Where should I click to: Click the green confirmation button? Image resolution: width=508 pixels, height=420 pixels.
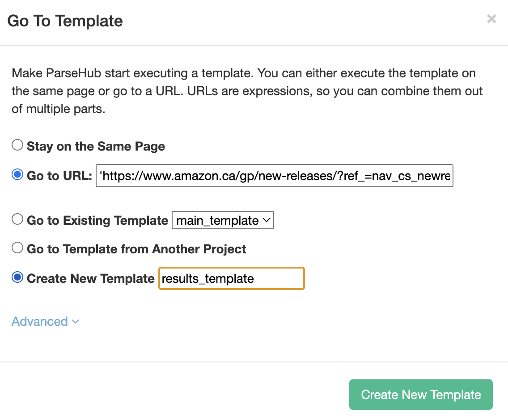click(x=420, y=395)
